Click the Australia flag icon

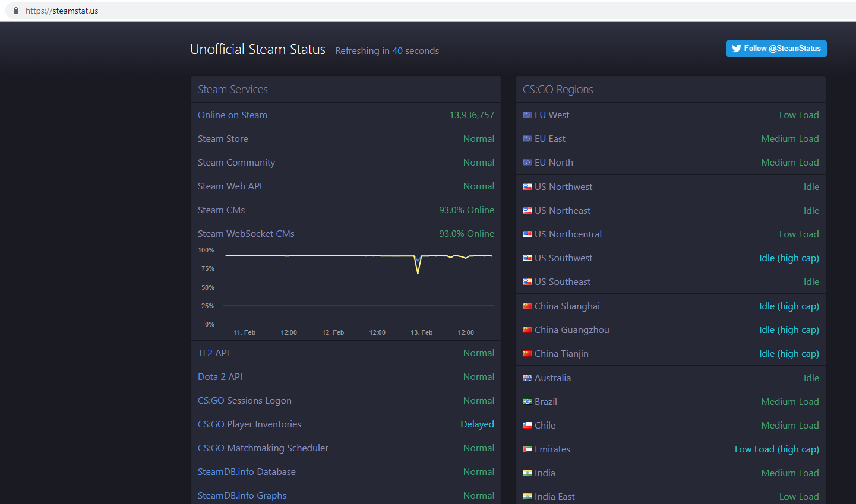pyautogui.click(x=528, y=378)
